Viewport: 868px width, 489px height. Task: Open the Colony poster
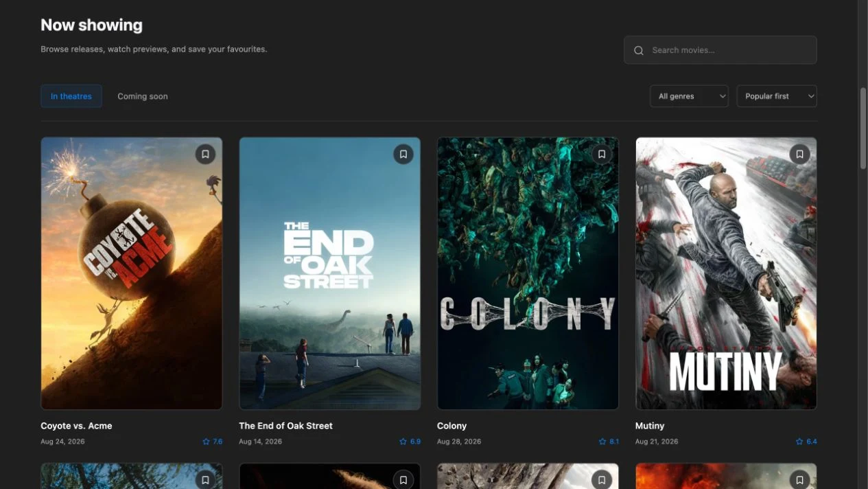pyautogui.click(x=528, y=273)
